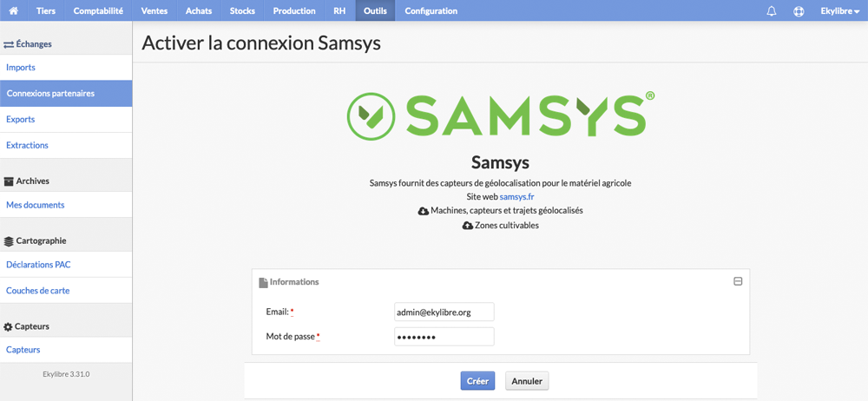The height and width of the screenshot is (401, 868).
Task: Click the Archives box icon in sidebar
Action: tap(9, 181)
